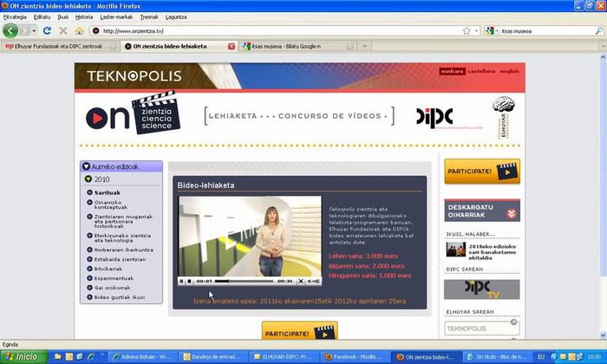Open the Editatu menu
This screenshot has height=364, width=607.
[42, 17]
